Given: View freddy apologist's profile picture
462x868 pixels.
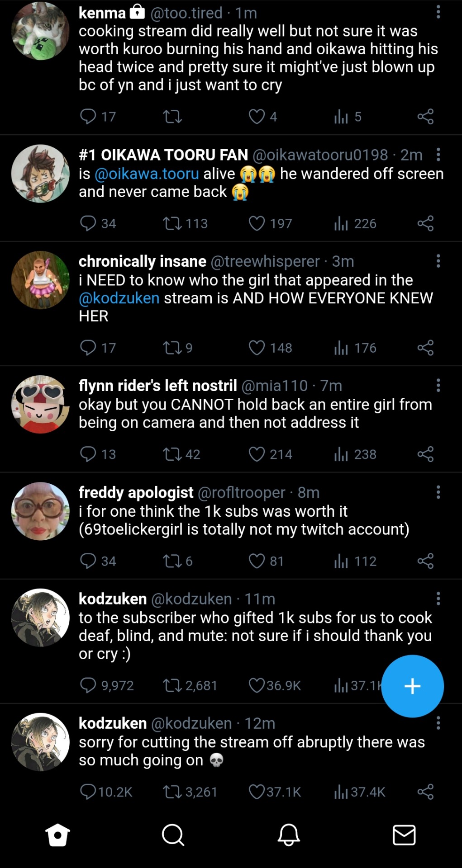Looking at the screenshot, I should [x=40, y=511].
